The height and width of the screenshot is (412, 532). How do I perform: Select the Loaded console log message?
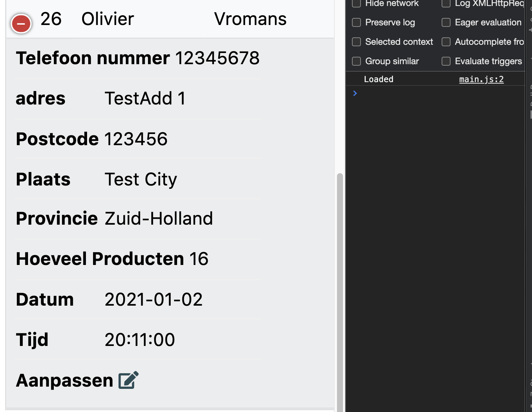click(x=378, y=79)
